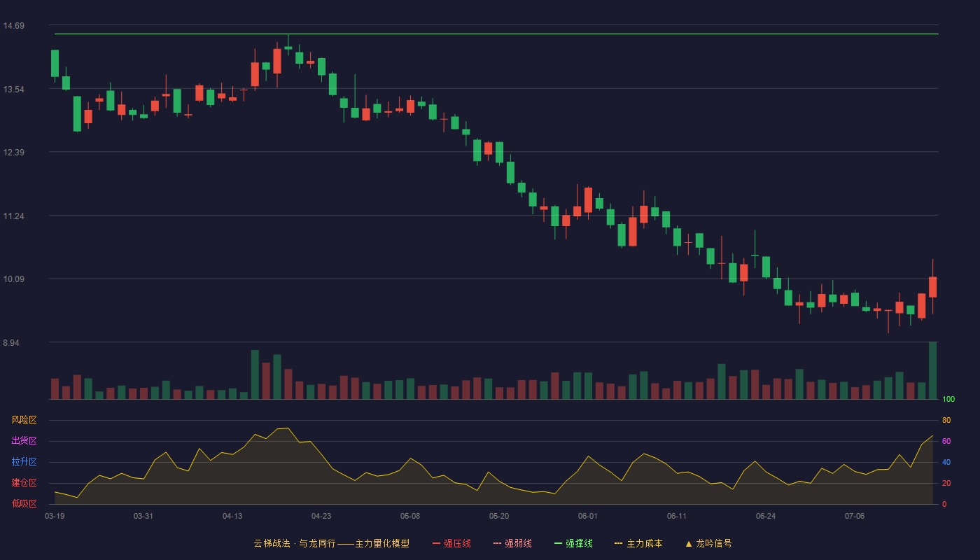Click the last tall green volume bar

(932, 370)
